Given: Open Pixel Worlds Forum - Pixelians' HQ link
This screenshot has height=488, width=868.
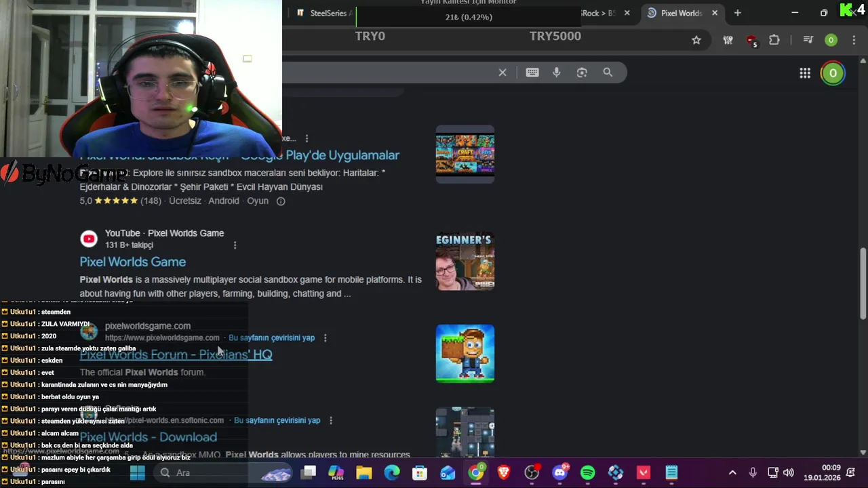Looking at the screenshot, I should pyautogui.click(x=176, y=354).
